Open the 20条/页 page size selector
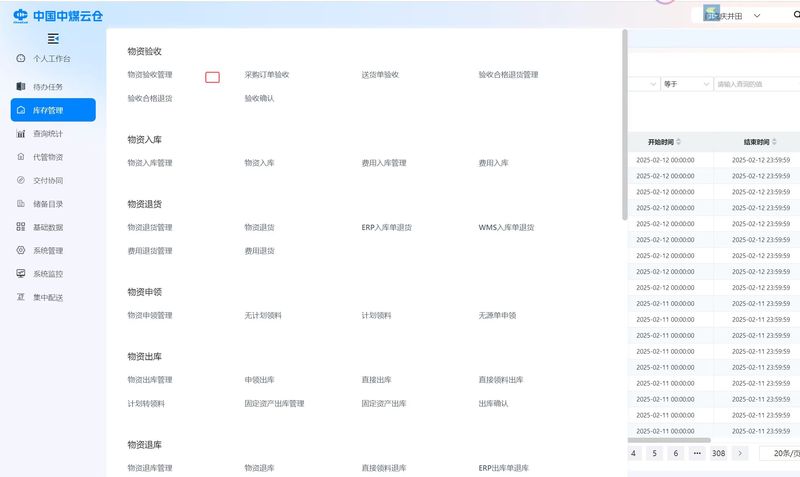The width and height of the screenshot is (800, 477). [780, 453]
